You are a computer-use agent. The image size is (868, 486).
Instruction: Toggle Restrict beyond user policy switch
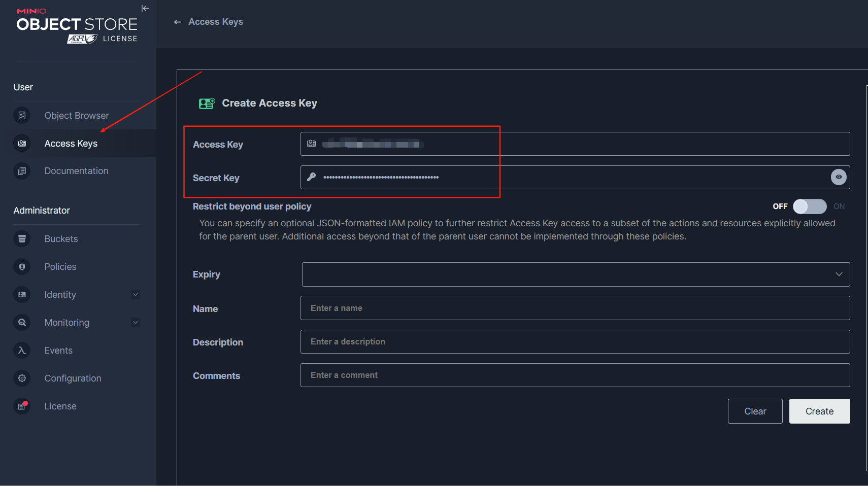click(809, 206)
